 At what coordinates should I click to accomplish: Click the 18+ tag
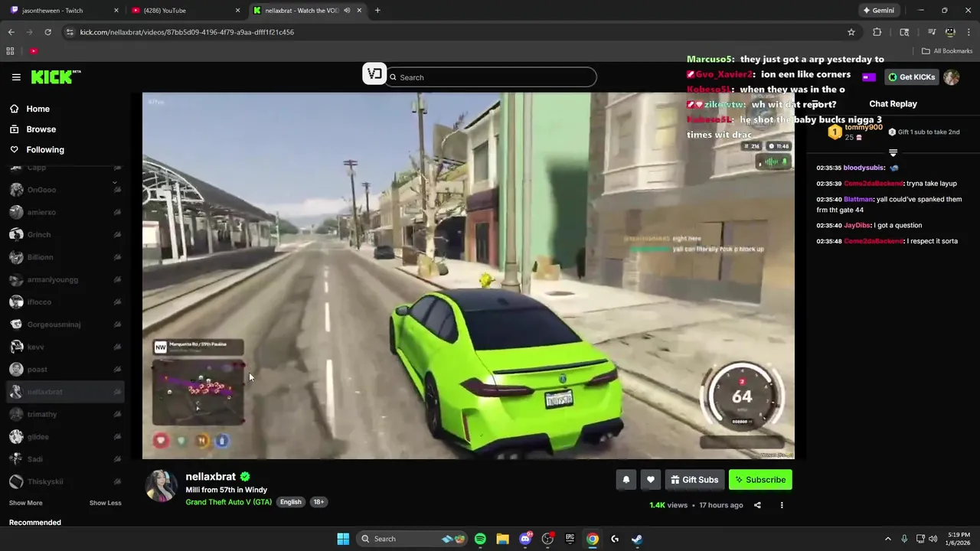tap(318, 502)
